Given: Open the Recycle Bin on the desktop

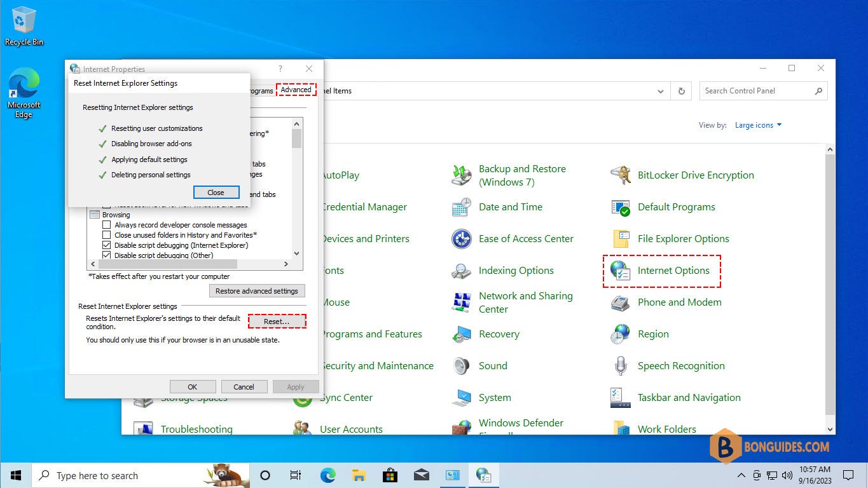Looking at the screenshot, I should click(24, 21).
